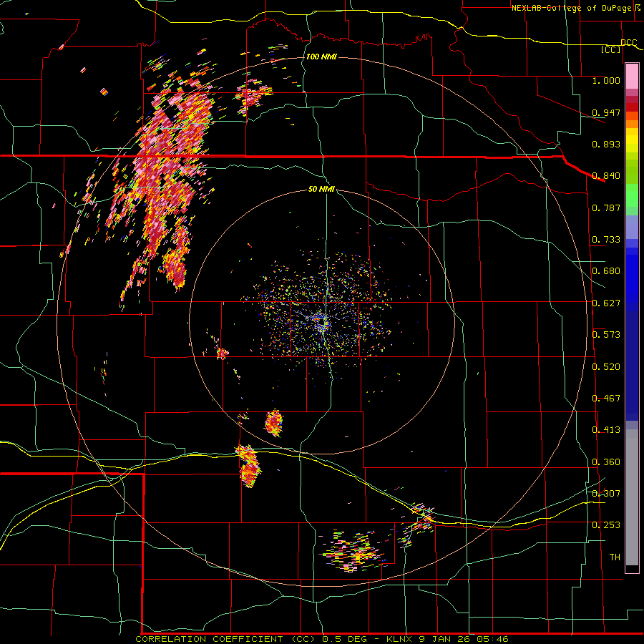
Task: Click the DCC label above the color scale
Action: tap(628, 43)
